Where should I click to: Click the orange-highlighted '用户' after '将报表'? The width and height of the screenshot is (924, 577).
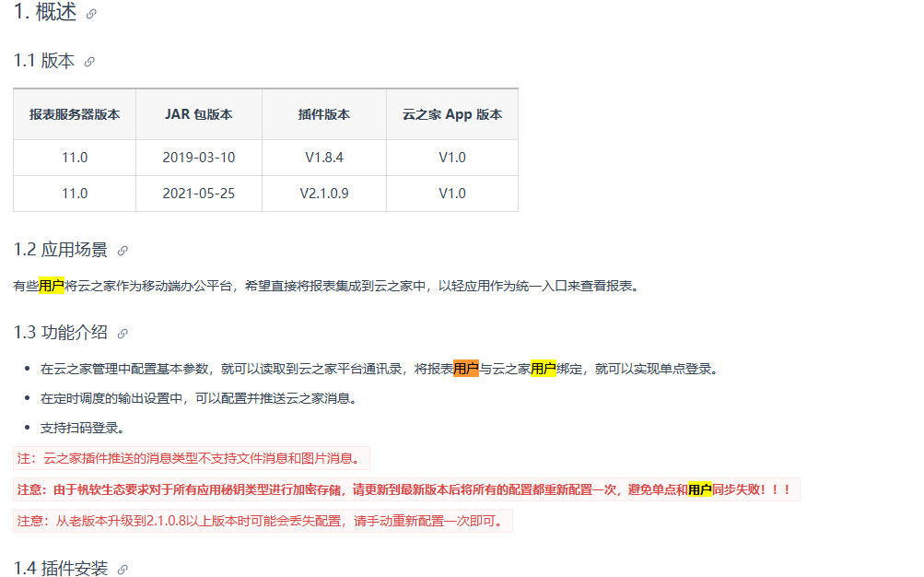click(x=465, y=369)
